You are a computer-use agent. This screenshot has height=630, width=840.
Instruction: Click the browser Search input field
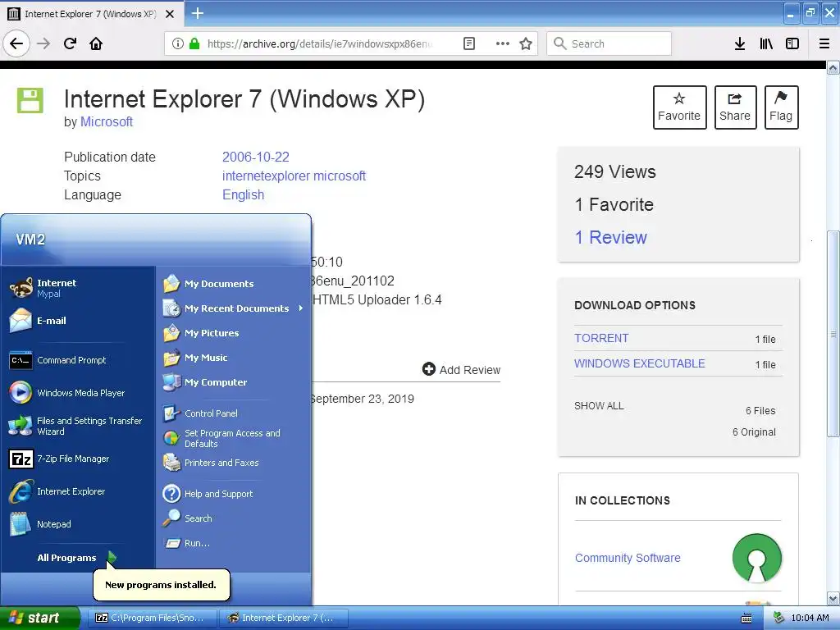point(609,43)
